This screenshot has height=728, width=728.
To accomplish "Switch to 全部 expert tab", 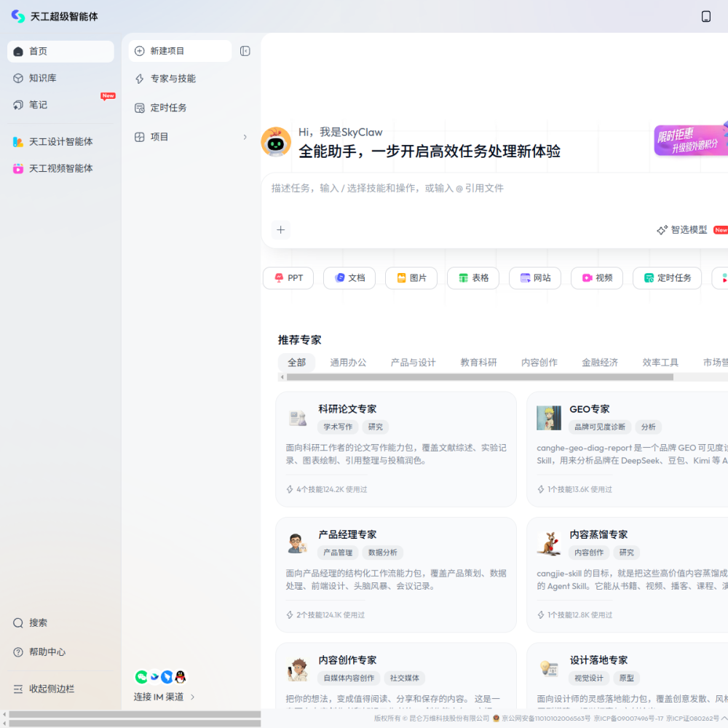I will pos(297,363).
